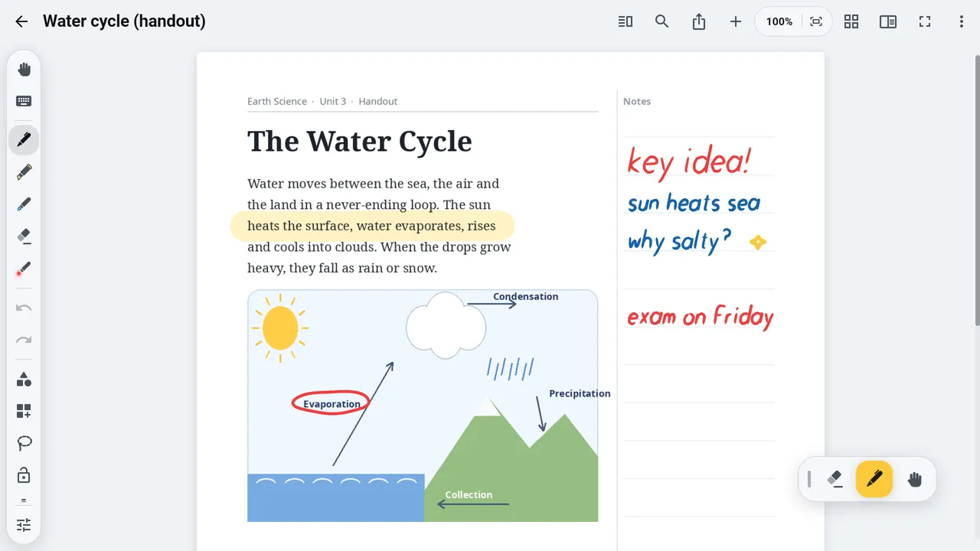Screen dimensions: 980x551
Task: Select the hand pan tool in left toolbar
Action: coord(24,69)
